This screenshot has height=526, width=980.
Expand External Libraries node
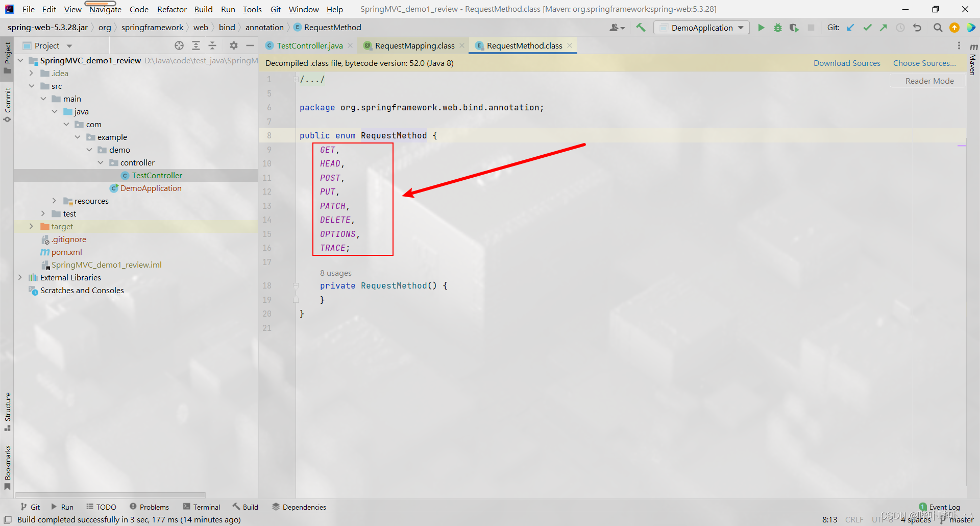20,277
